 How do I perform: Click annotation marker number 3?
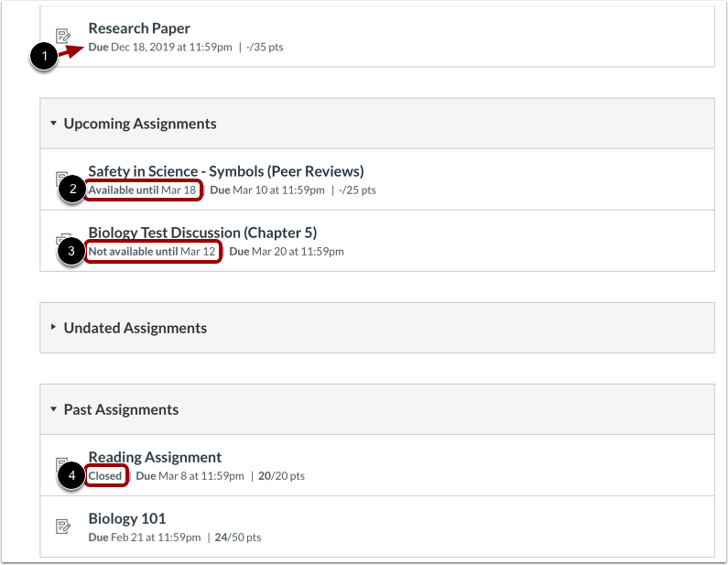tap(71, 251)
